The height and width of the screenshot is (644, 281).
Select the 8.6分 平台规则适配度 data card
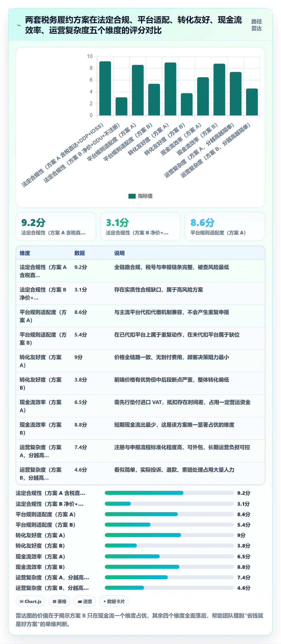pos(225,226)
